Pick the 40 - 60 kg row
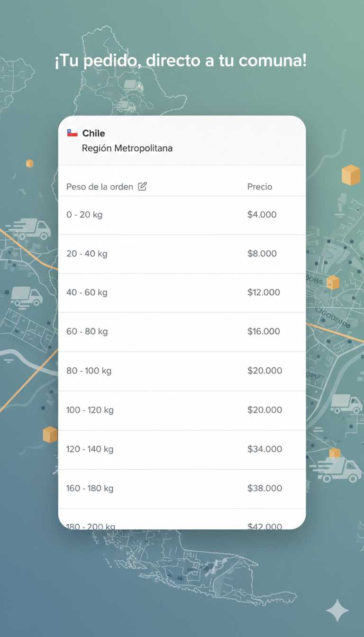The height and width of the screenshot is (637, 364). pos(87,292)
